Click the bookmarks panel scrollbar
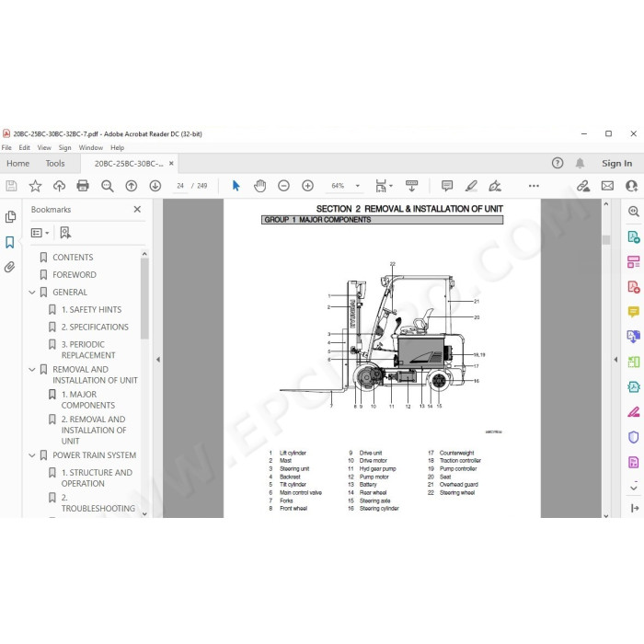 (144, 299)
